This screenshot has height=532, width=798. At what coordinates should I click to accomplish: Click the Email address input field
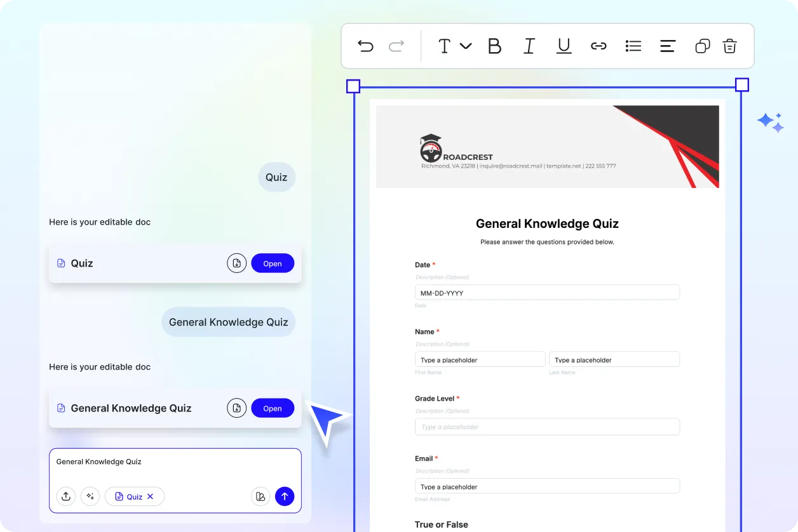click(x=547, y=486)
